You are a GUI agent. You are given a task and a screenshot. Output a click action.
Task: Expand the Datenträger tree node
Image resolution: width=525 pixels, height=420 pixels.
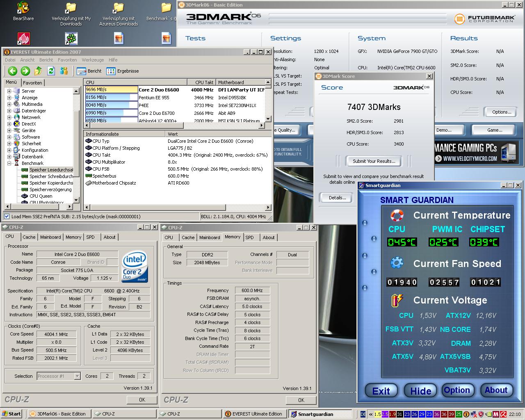pos(9,111)
